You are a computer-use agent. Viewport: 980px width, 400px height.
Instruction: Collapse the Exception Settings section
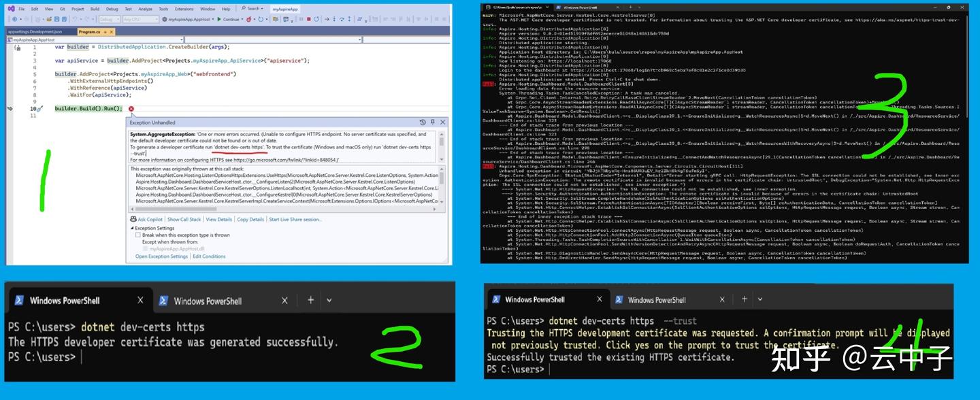pos(131,229)
